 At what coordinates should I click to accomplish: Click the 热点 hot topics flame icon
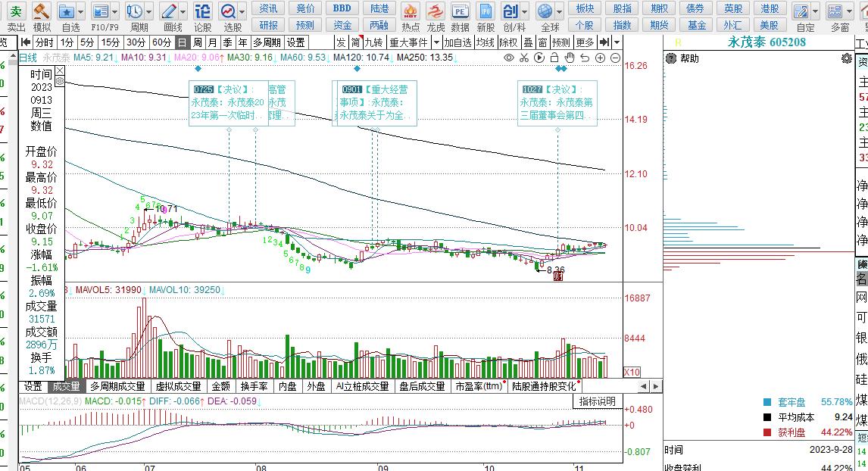[x=411, y=11]
